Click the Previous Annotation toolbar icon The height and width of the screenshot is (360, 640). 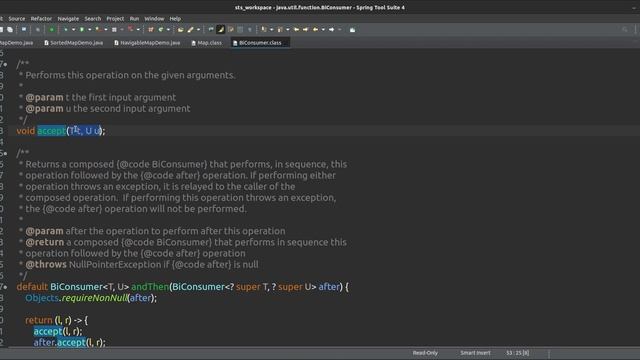coord(280,29)
